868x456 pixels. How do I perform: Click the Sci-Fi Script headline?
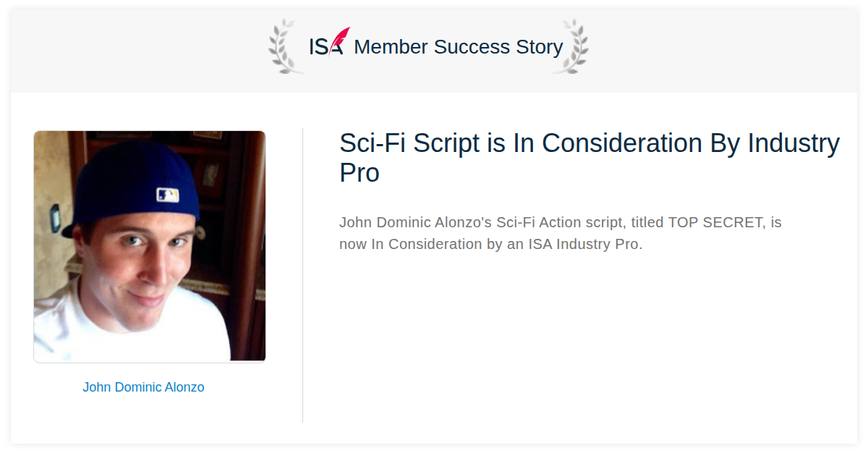pos(590,158)
